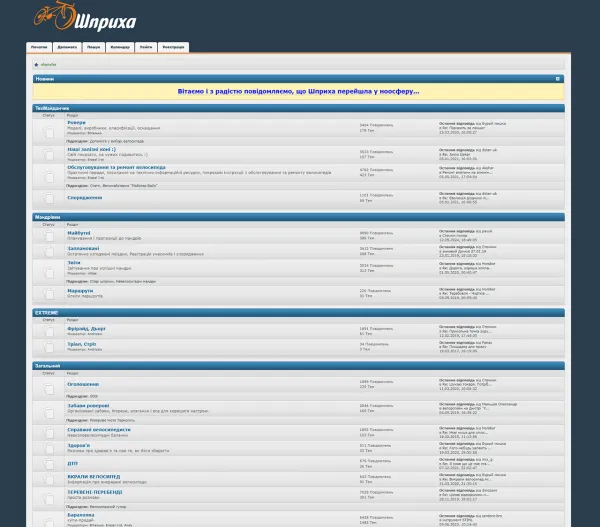Open the Календар tab
The height and width of the screenshot is (527, 600).
[x=120, y=47]
